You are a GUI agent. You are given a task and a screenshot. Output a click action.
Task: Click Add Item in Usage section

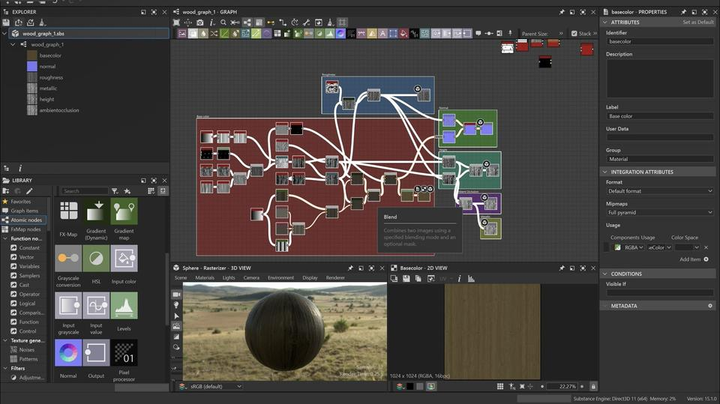(x=690, y=259)
